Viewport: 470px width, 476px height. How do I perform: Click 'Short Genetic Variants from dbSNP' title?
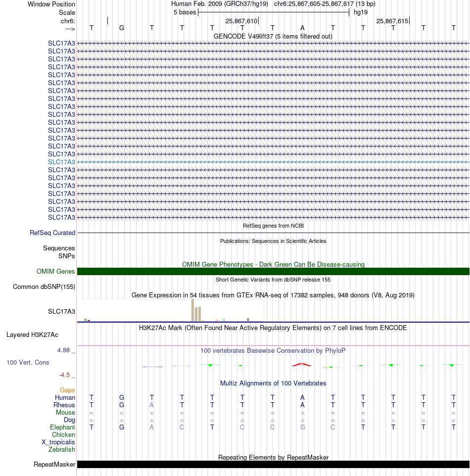(x=273, y=280)
